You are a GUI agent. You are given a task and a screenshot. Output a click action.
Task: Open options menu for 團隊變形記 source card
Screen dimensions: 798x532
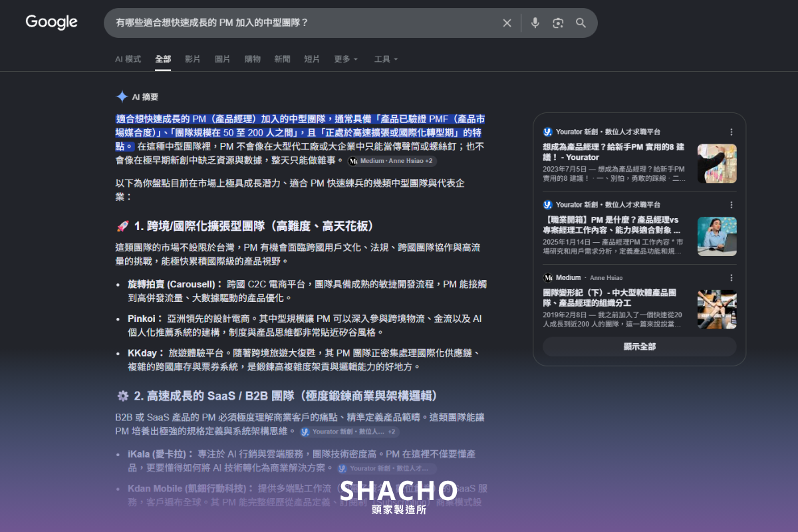(x=731, y=277)
